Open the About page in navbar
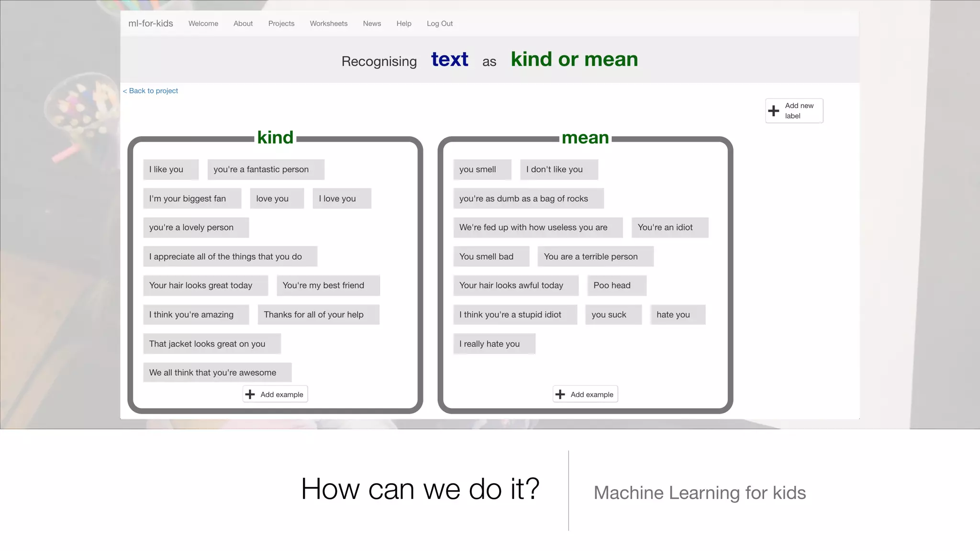980x551 pixels. (x=243, y=23)
